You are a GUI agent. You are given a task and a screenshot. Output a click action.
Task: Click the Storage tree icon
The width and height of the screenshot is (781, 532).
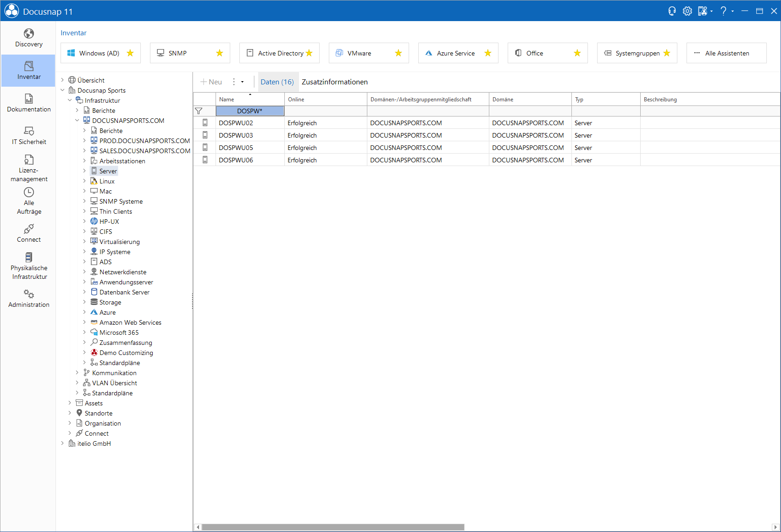[x=94, y=302]
